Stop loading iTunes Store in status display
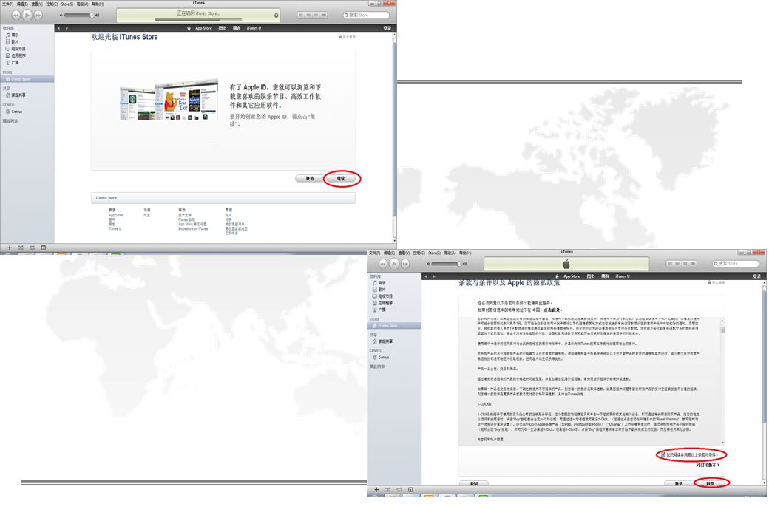The height and width of the screenshot is (532, 769). tap(276, 16)
